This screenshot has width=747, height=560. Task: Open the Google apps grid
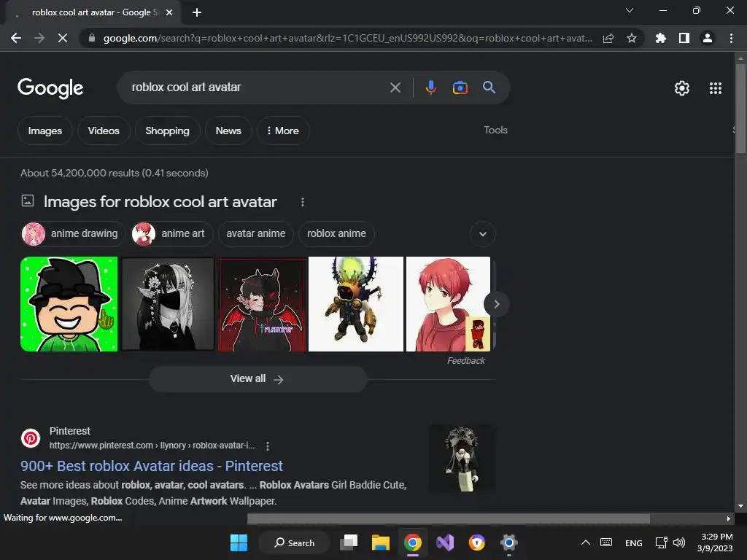[x=716, y=88]
